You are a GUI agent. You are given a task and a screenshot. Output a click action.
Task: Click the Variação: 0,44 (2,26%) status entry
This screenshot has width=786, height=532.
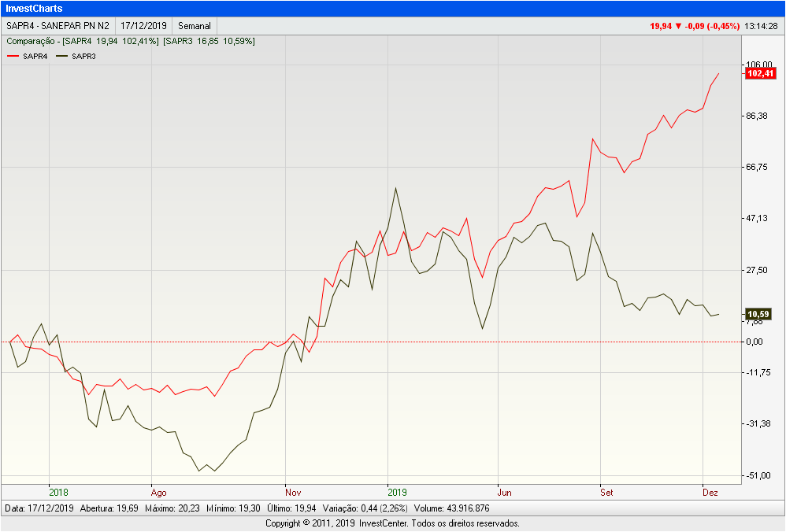click(x=365, y=508)
